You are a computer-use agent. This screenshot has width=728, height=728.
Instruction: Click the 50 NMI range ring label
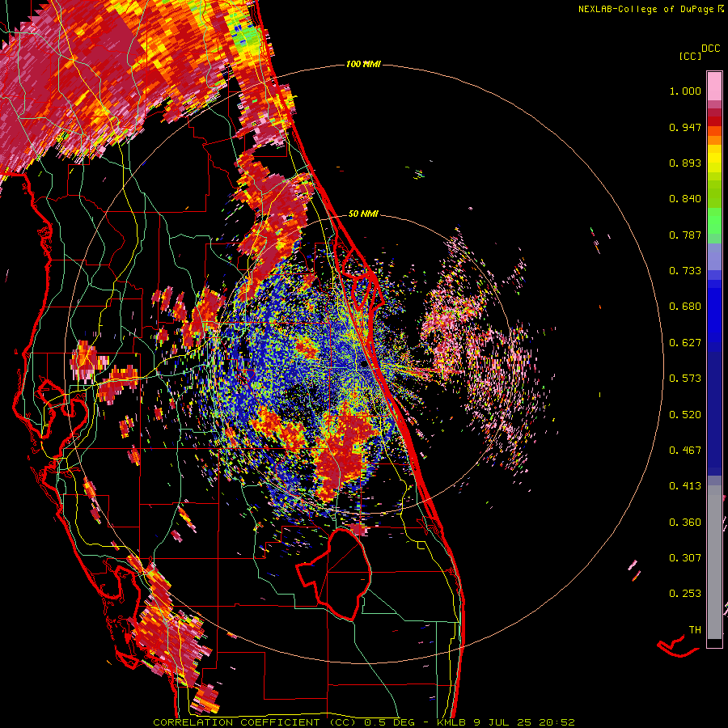pos(363,214)
